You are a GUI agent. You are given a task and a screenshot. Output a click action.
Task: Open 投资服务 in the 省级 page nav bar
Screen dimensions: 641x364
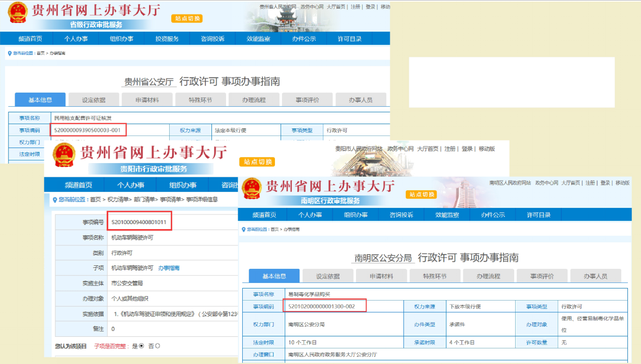click(167, 39)
